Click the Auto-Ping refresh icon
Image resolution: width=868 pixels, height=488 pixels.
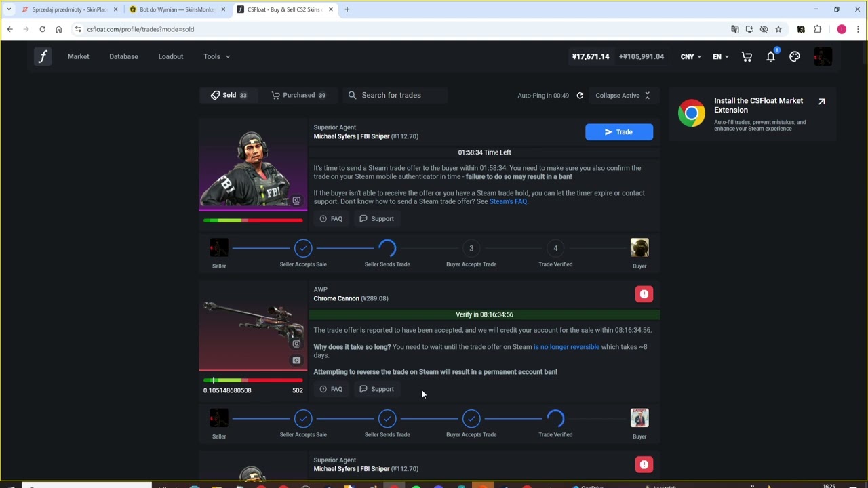(x=580, y=96)
